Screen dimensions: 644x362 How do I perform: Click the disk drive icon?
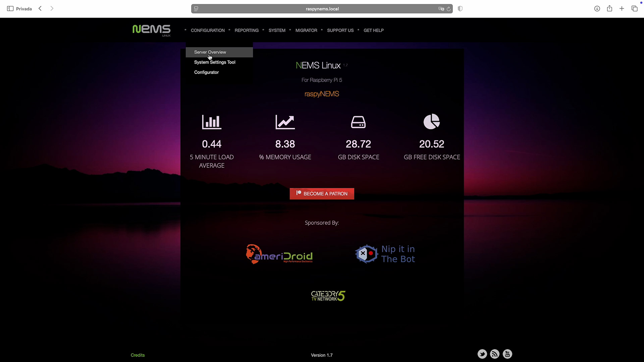point(358,122)
